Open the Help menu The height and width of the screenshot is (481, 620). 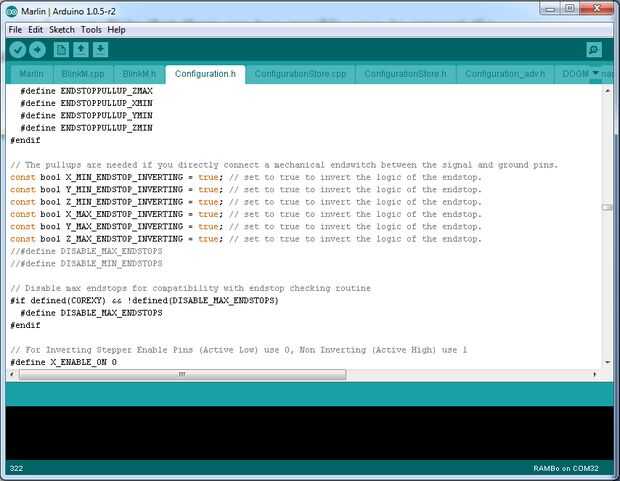coord(116,30)
